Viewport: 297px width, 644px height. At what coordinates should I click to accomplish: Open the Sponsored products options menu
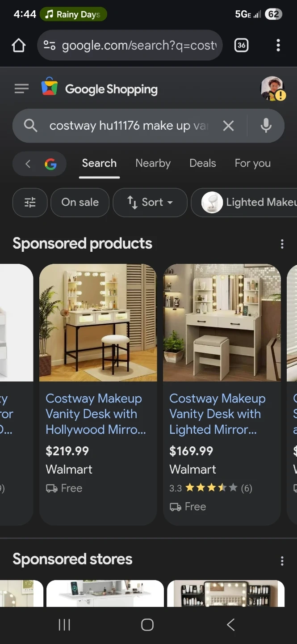point(282,244)
